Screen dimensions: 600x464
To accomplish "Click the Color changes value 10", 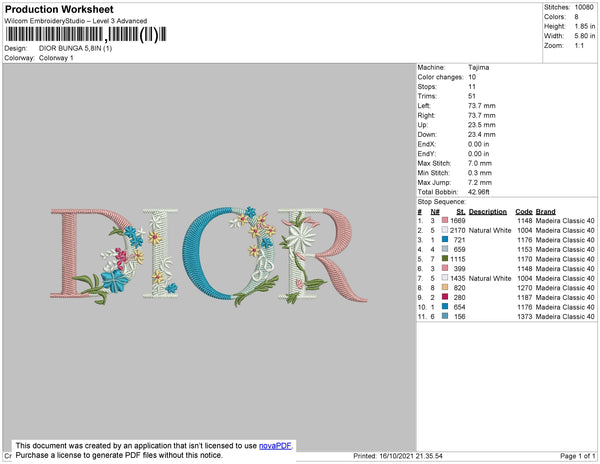I will (x=472, y=77).
